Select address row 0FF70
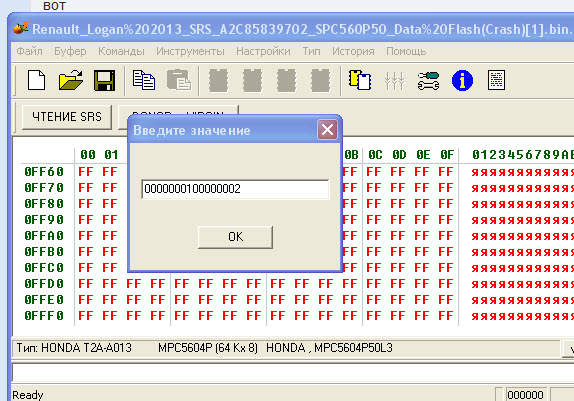 [x=44, y=188]
